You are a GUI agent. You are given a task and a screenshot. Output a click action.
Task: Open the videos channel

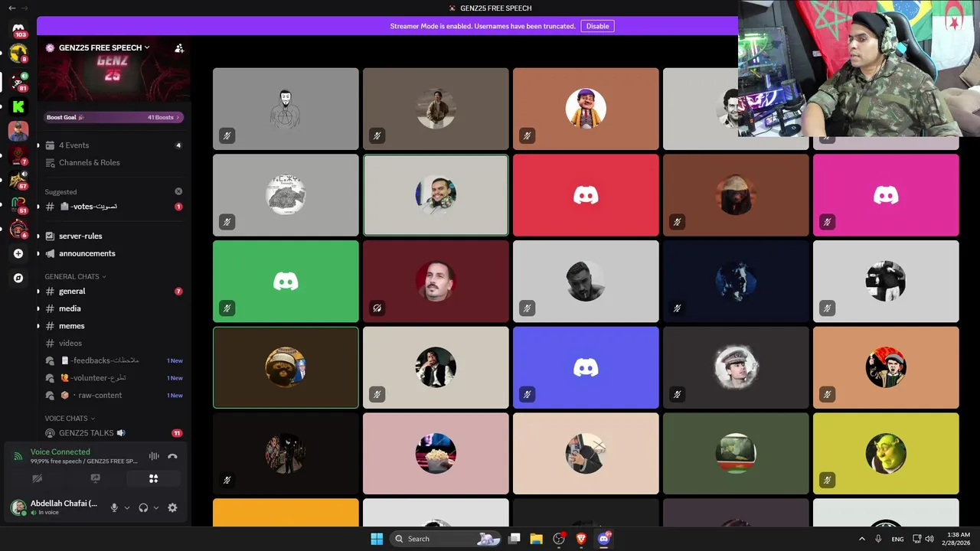point(114,343)
